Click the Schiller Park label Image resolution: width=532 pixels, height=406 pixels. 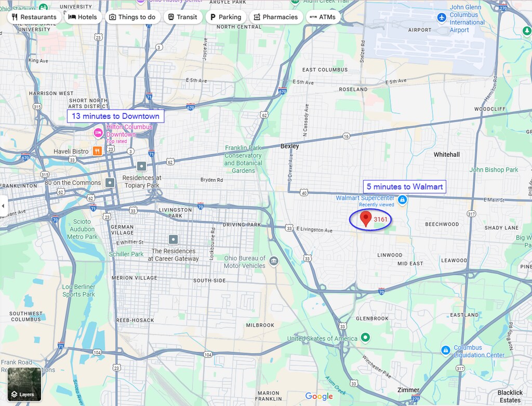(126, 254)
